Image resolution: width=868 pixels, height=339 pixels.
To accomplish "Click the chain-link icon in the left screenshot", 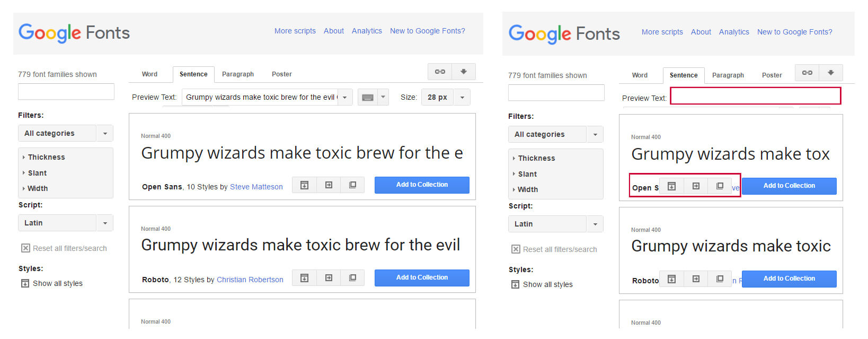I will (440, 72).
